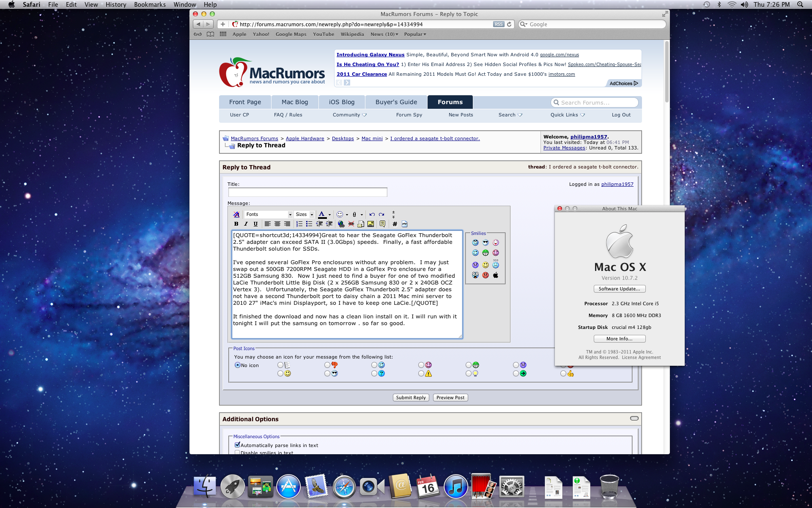This screenshot has height=508, width=812.
Task: Show the Reading List glasses icon
Action: click(x=198, y=34)
